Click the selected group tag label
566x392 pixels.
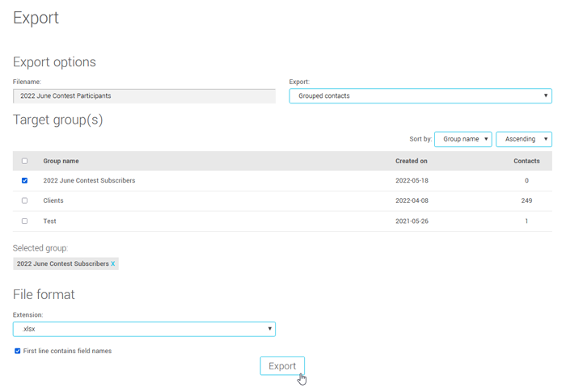(62, 263)
